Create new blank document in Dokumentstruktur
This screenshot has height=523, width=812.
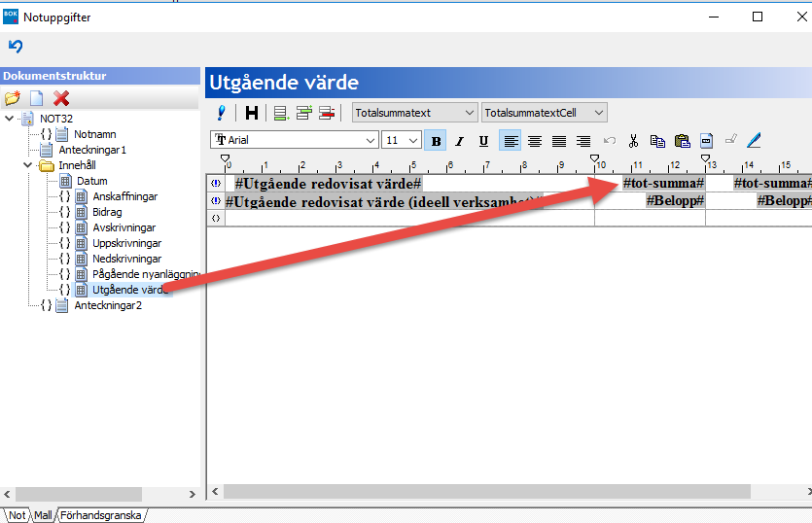[37, 98]
